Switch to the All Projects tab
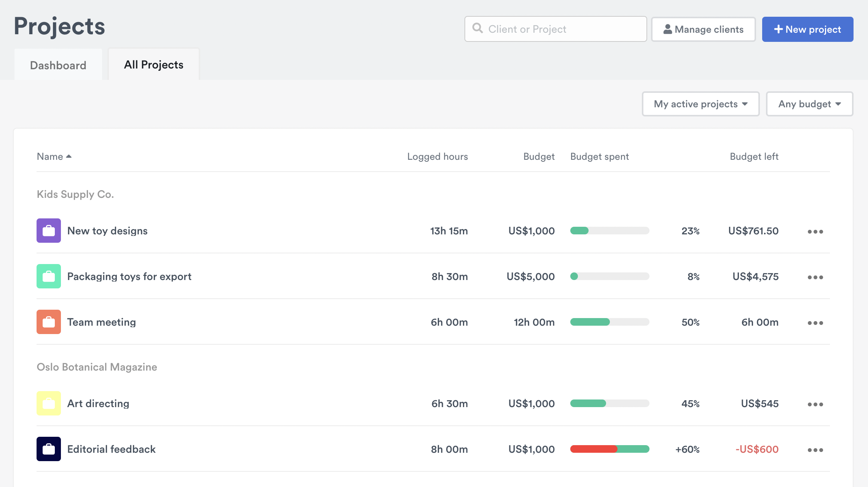Image resolution: width=868 pixels, height=487 pixels. click(153, 64)
